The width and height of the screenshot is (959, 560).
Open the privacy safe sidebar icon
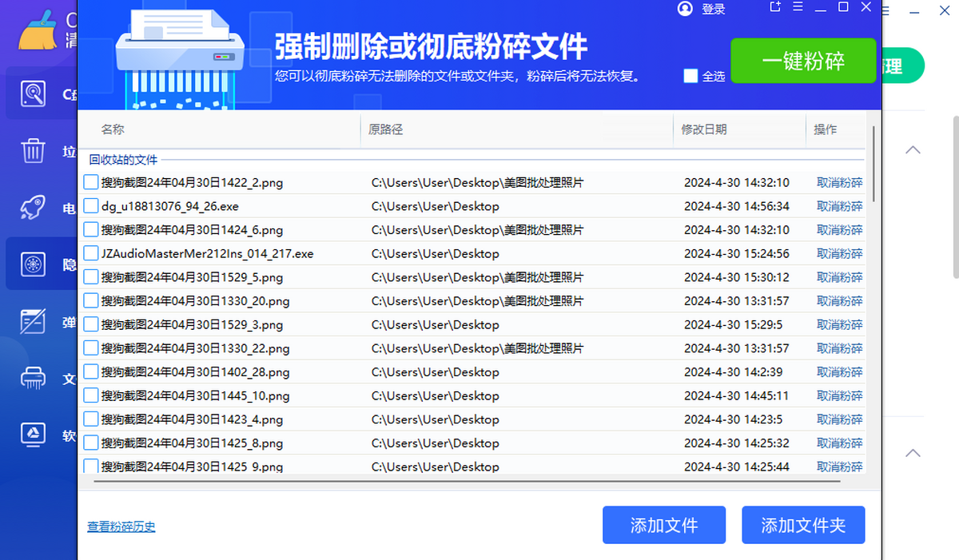click(33, 264)
